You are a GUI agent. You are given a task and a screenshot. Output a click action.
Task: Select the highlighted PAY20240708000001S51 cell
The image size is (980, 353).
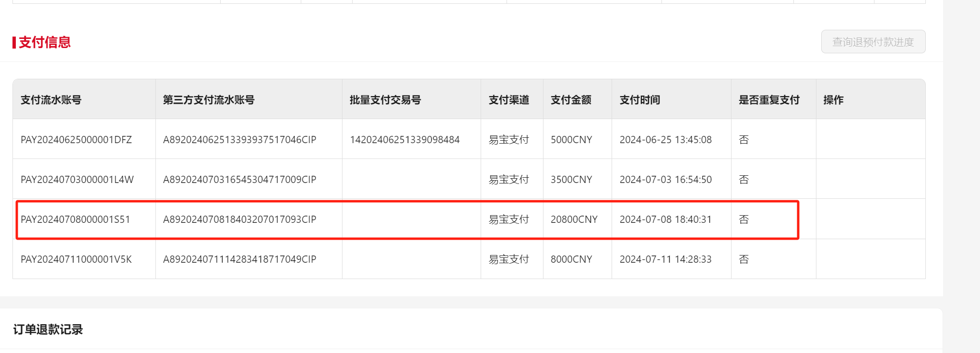[x=75, y=219]
